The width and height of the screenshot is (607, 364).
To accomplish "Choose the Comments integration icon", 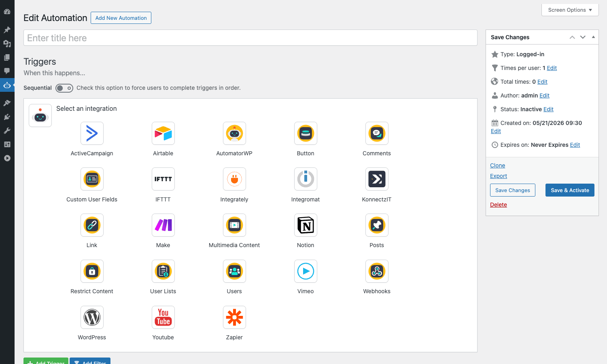I will click(377, 133).
